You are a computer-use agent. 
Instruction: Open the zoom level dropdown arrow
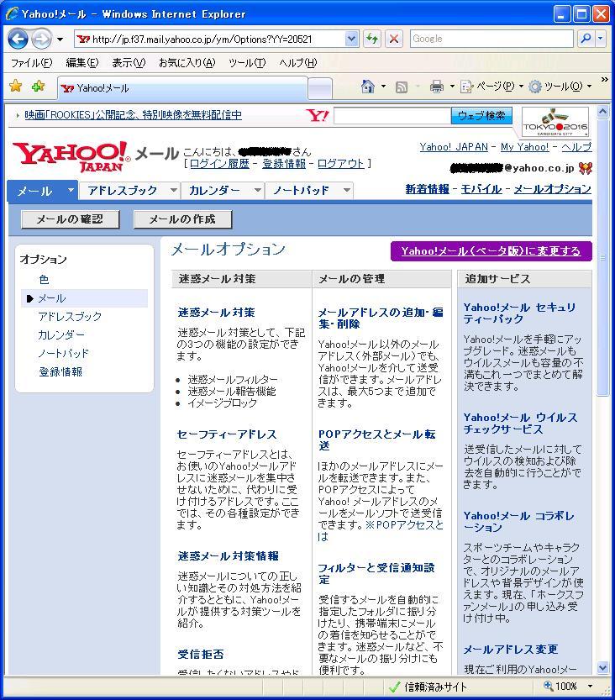[x=590, y=686]
